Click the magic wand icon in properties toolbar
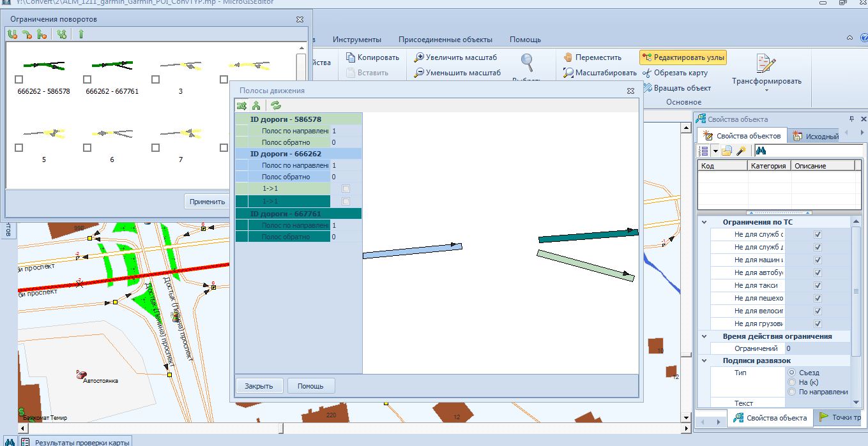Screen dimensions: 868x446 742,151
